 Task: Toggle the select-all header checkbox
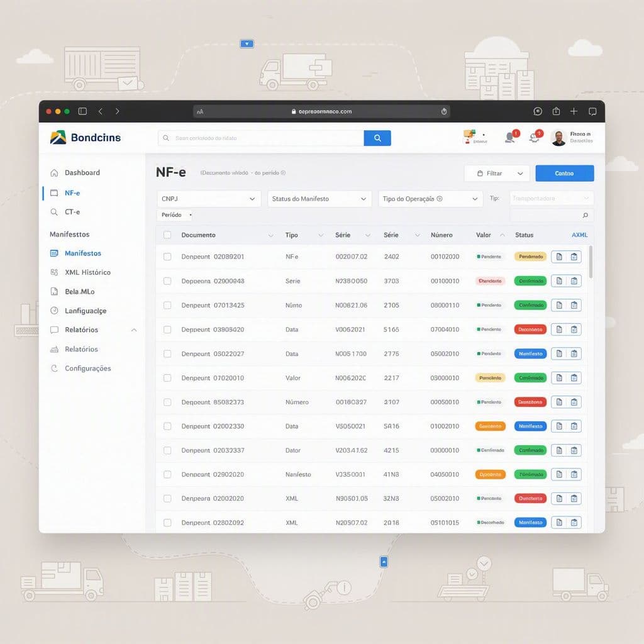click(x=167, y=235)
